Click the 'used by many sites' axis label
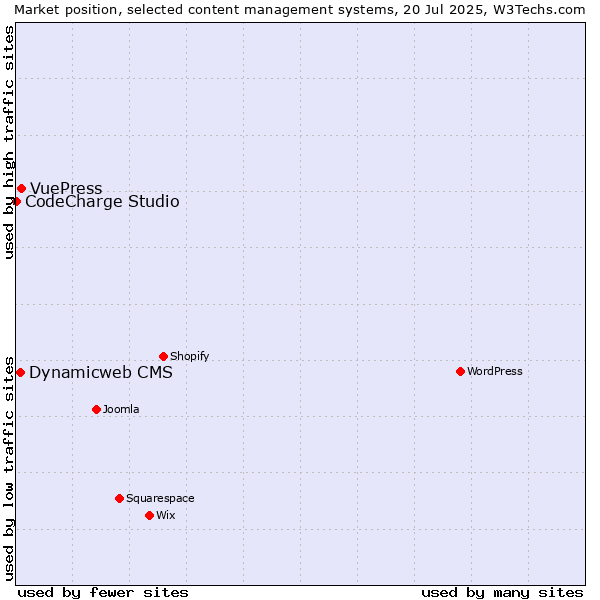This screenshot has height=600, width=600. click(x=502, y=593)
